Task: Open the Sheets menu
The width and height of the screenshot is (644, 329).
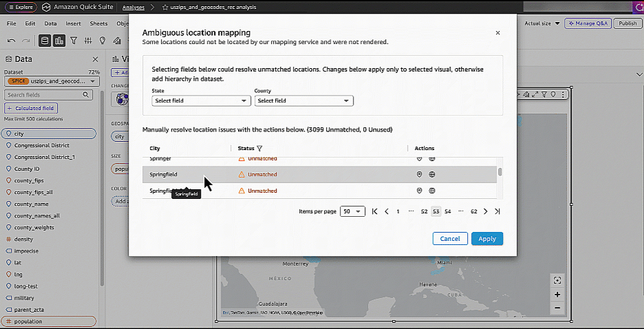Action: pos(98,24)
